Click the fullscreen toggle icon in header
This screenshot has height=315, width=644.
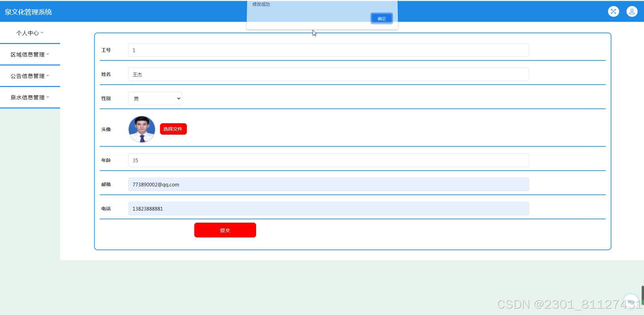pyautogui.click(x=613, y=11)
